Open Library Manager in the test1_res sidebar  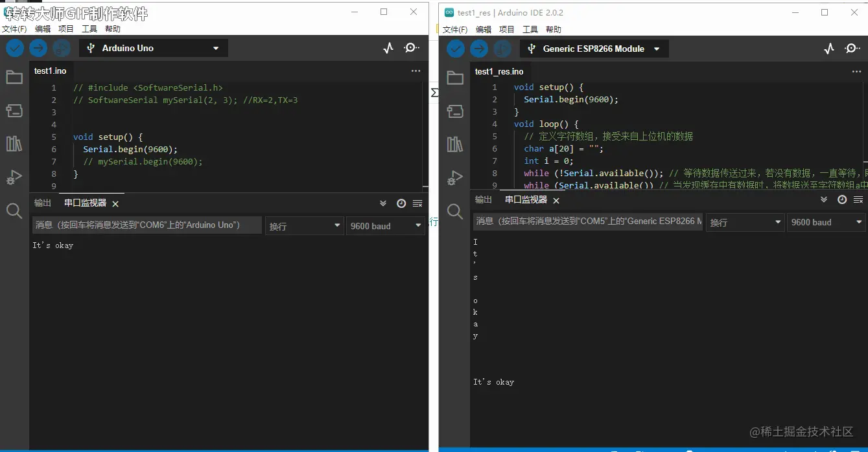point(455,144)
